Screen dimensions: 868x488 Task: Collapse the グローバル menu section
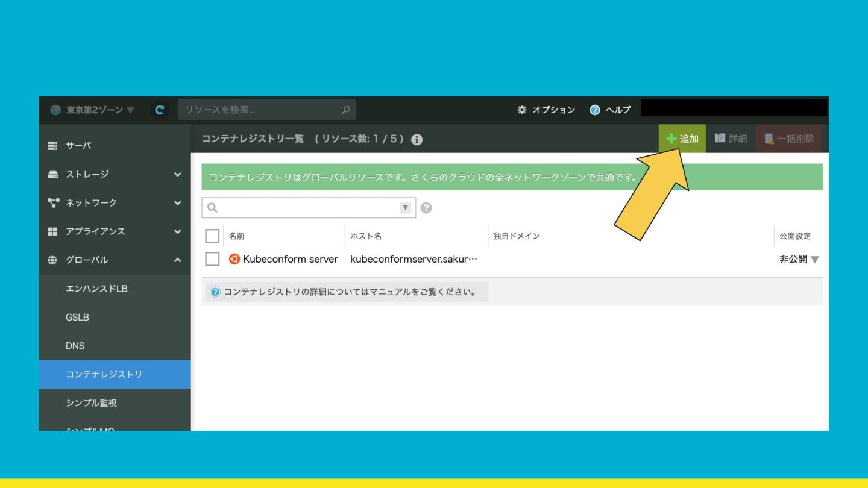(x=177, y=260)
